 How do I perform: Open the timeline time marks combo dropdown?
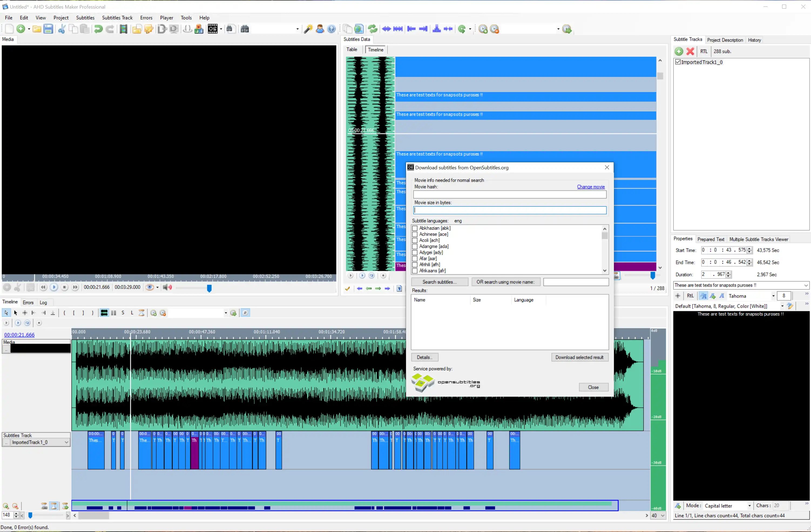pyautogui.click(x=226, y=313)
